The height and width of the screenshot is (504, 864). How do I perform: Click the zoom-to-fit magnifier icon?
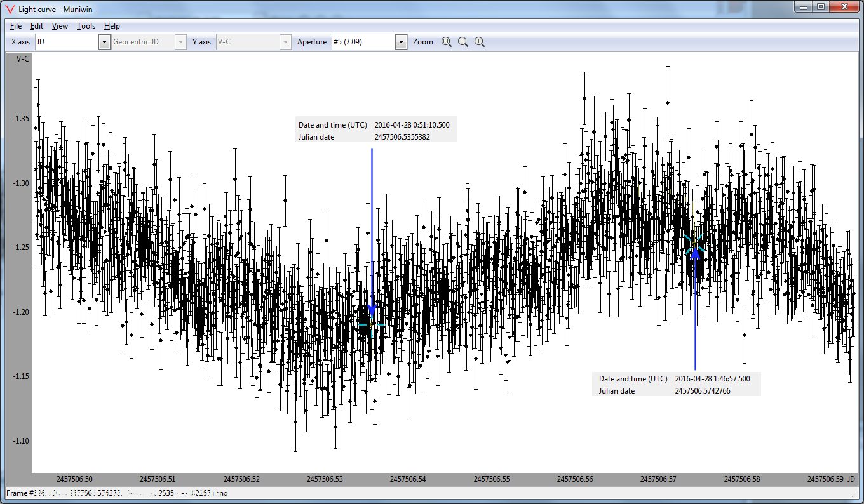[x=447, y=42]
